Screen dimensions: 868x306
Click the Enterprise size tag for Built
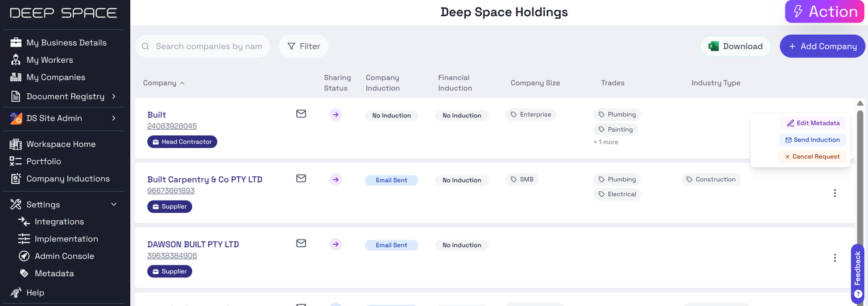click(x=531, y=115)
